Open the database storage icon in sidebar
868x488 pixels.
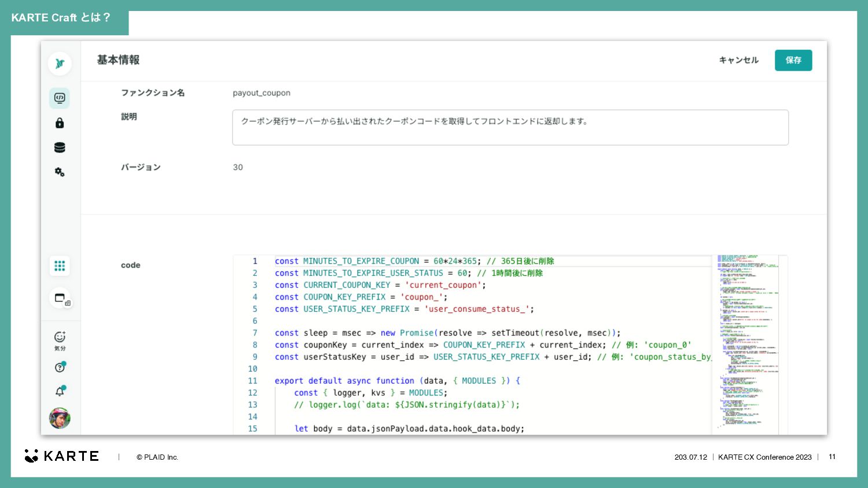coord(60,147)
